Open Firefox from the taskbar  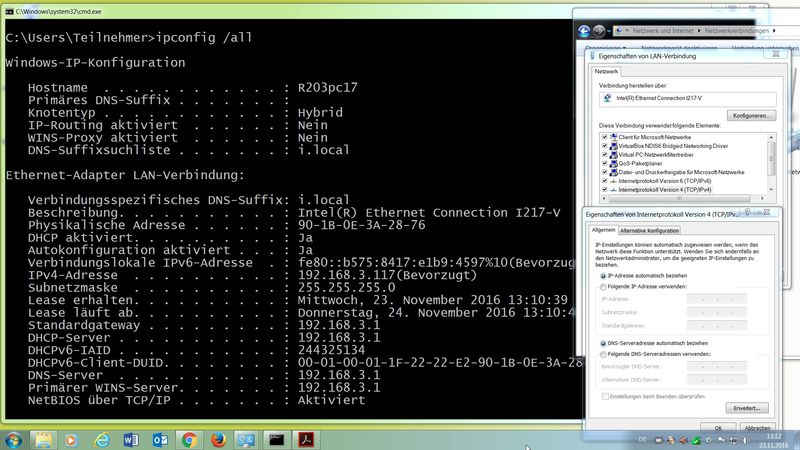[218, 440]
